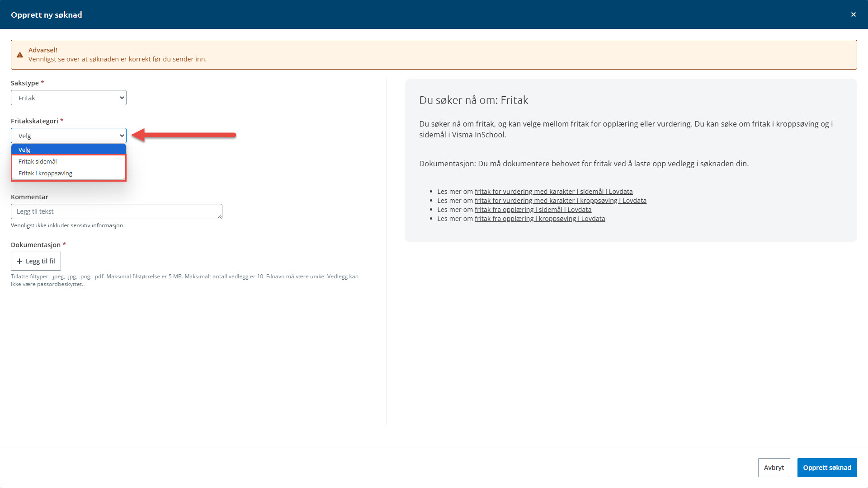Select the Velg option in list
Screen dimensions: 868x488
68,150
